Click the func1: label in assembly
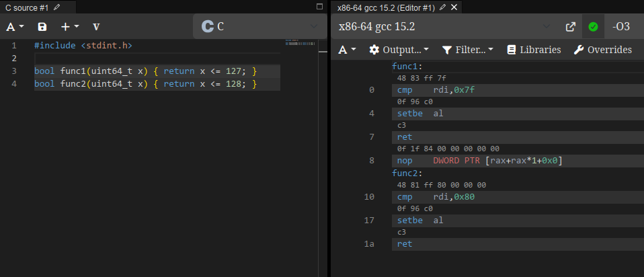The width and height of the screenshot is (644, 277). pos(407,67)
